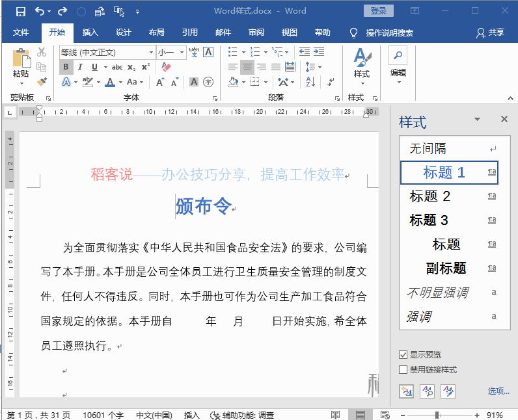Viewport: 518px width, 420px height.
Task: Open phonetic guide (wén) tool
Action: 194,52
